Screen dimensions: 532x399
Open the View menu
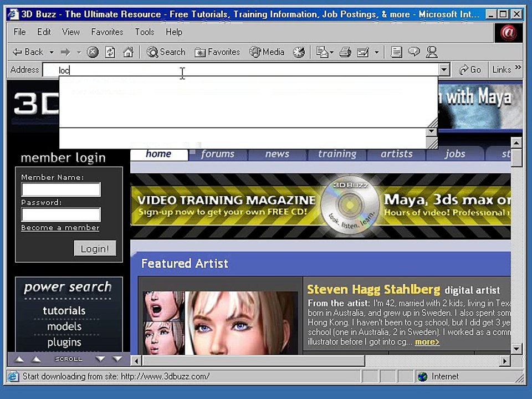70,32
